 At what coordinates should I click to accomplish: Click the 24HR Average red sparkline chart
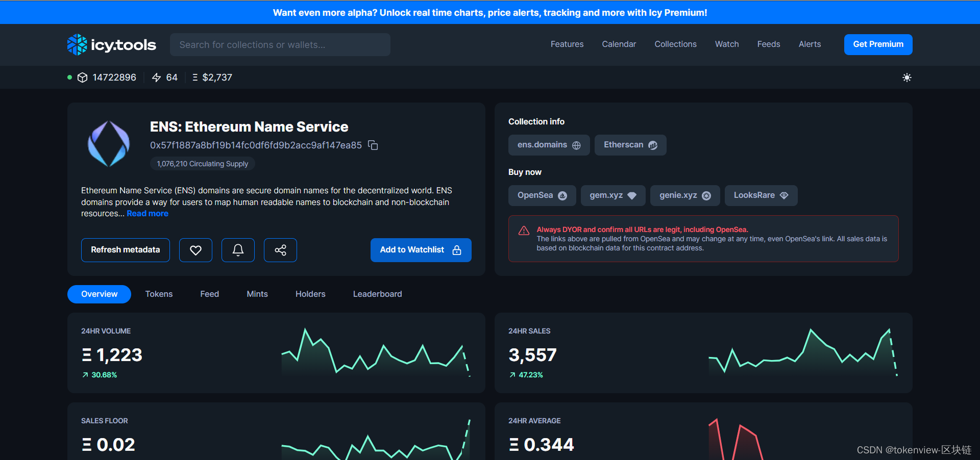click(736, 440)
